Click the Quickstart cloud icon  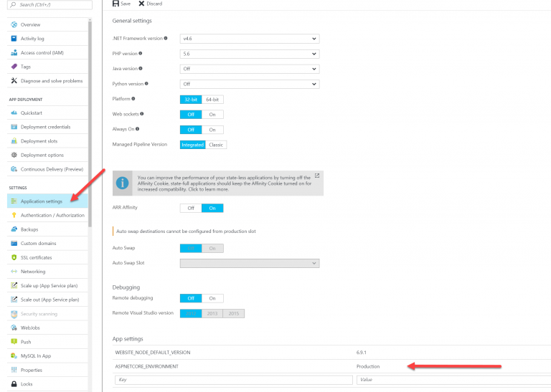coord(14,113)
